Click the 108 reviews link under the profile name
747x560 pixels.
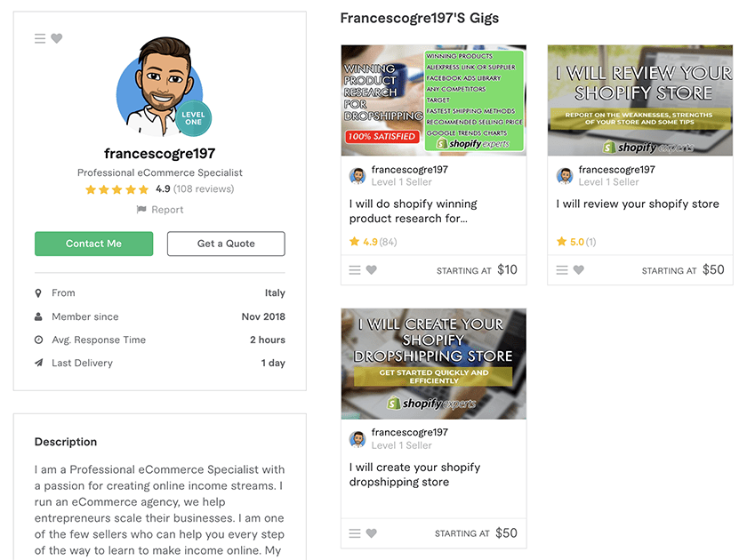click(x=204, y=189)
